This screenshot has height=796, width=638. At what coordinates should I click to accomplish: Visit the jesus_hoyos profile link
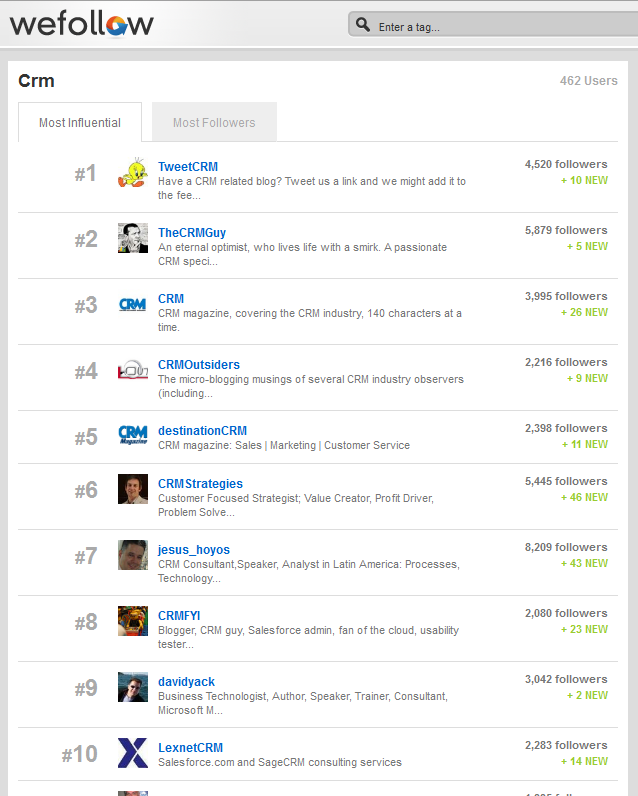coord(194,550)
